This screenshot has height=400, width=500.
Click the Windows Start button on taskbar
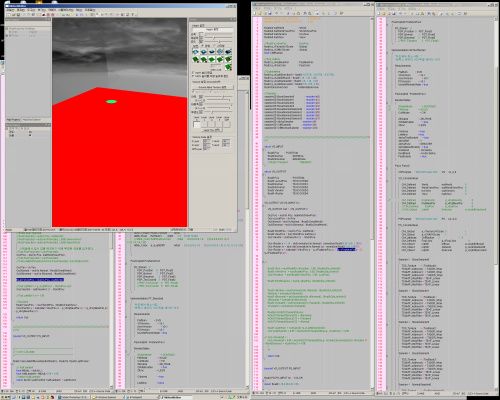pos(6,397)
